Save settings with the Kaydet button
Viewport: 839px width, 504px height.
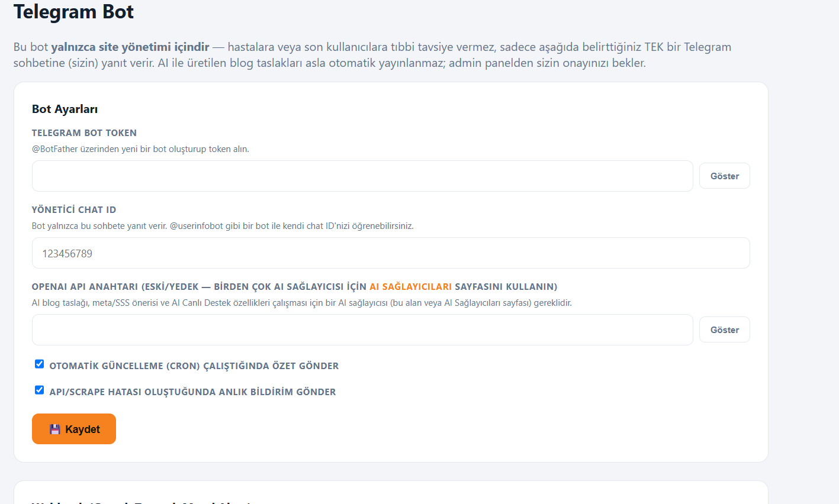(74, 429)
